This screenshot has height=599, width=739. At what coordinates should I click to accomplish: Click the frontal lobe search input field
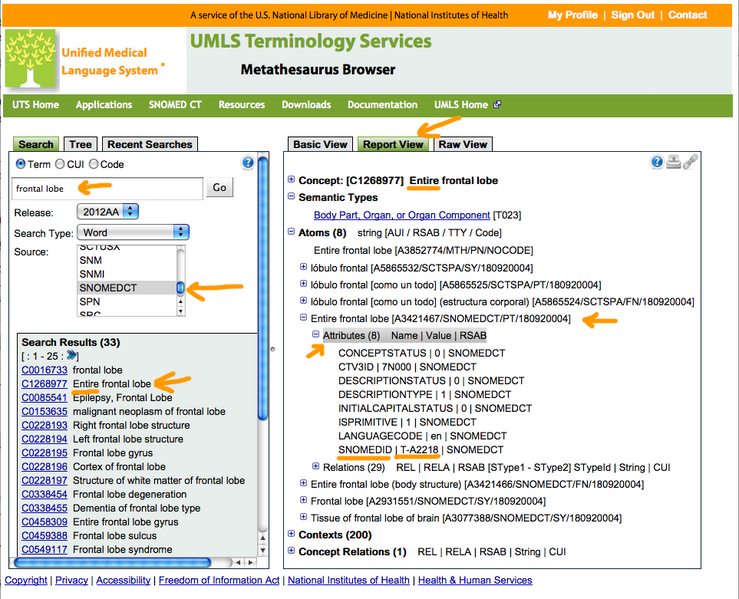pyautogui.click(x=107, y=187)
